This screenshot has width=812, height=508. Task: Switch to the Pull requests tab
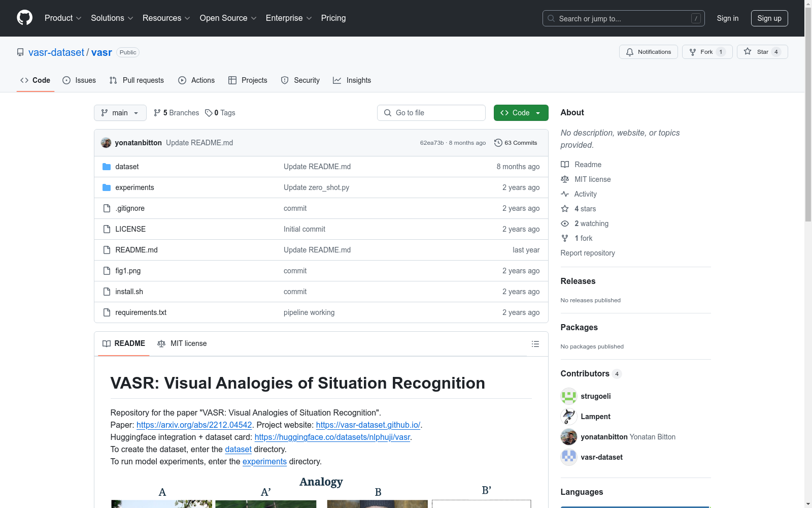pyautogui.click(x=137, y=80)
